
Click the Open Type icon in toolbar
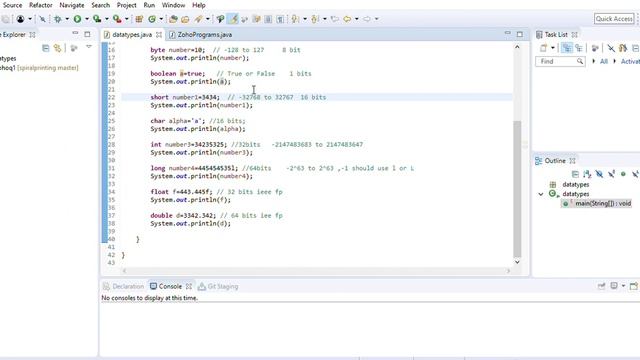(173, 19)
